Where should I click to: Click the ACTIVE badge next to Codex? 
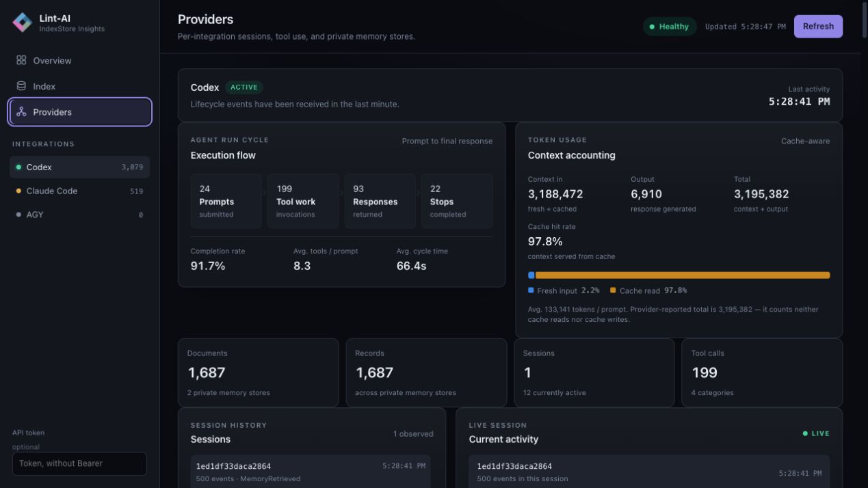[x=244, y=87]
